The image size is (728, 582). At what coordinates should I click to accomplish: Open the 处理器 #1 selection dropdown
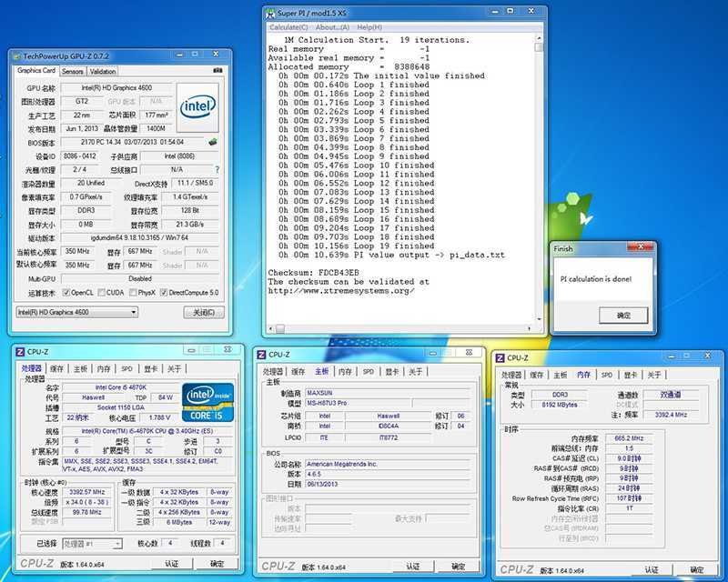coord(93,543)
